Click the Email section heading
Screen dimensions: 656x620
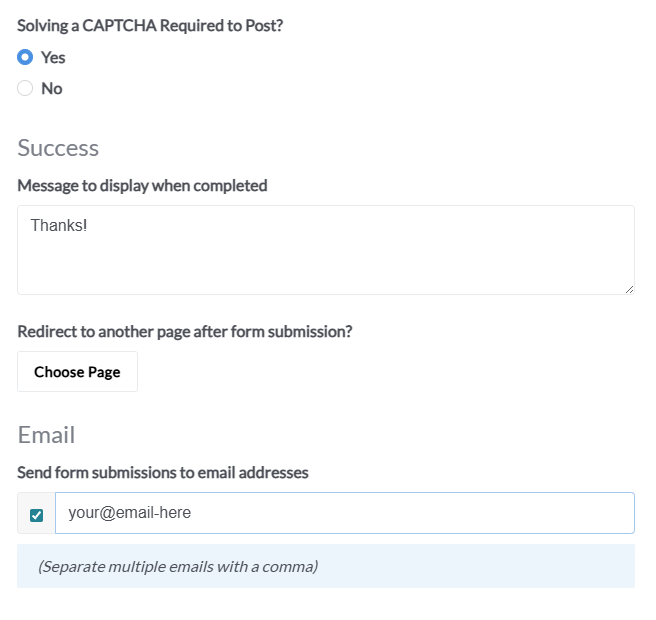pos(46,435)
